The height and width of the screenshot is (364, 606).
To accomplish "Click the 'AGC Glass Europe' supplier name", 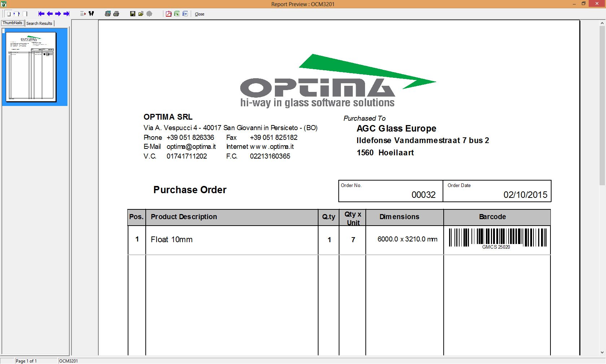I will click(396, 129).
